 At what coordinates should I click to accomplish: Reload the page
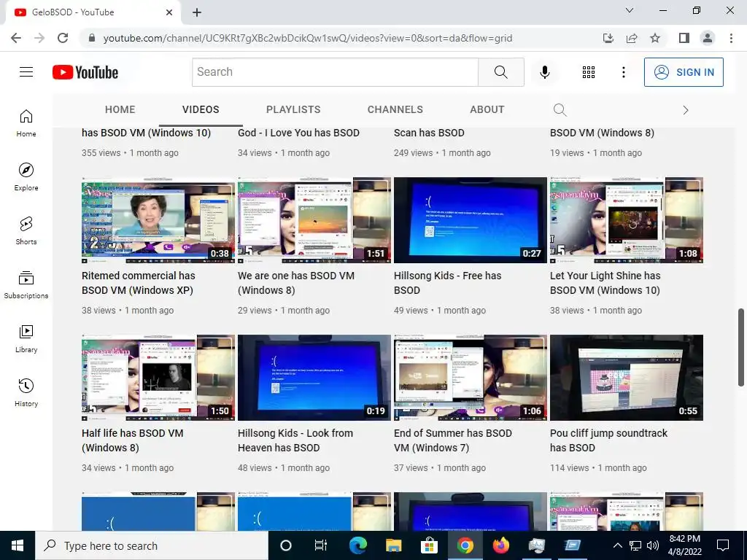(63, 38)
